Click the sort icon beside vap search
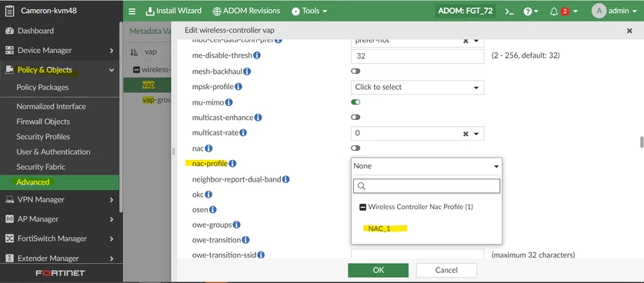This screenshot has height=283, width=644. [x=134, y=52]
